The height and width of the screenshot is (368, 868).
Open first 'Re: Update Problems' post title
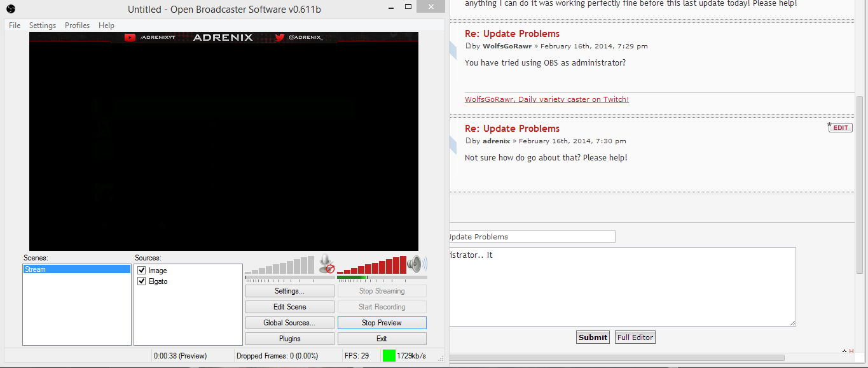tap(513, 34)
